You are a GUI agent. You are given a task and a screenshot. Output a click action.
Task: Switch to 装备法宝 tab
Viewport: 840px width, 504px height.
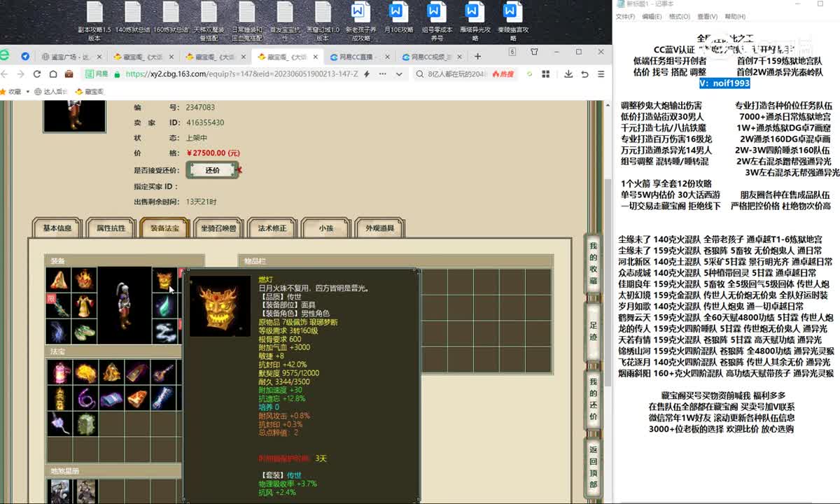[164, 228]
